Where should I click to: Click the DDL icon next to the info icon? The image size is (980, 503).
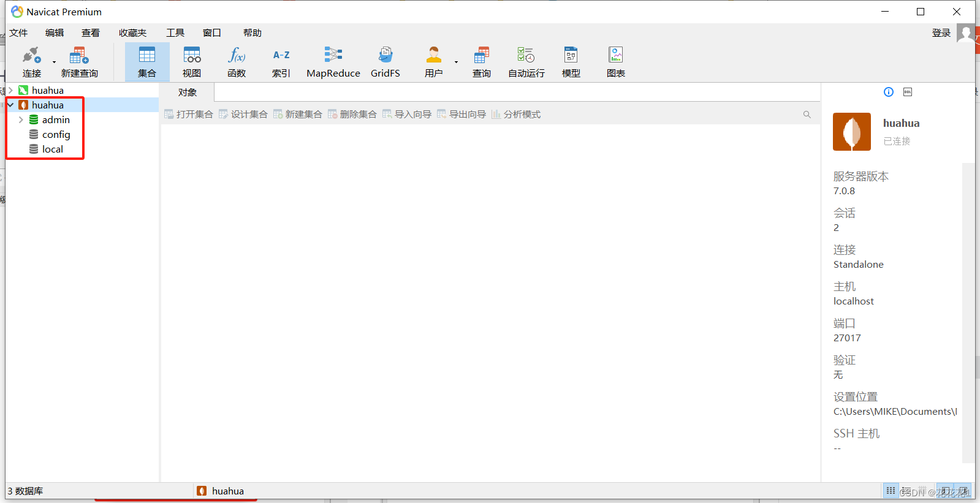908,92
